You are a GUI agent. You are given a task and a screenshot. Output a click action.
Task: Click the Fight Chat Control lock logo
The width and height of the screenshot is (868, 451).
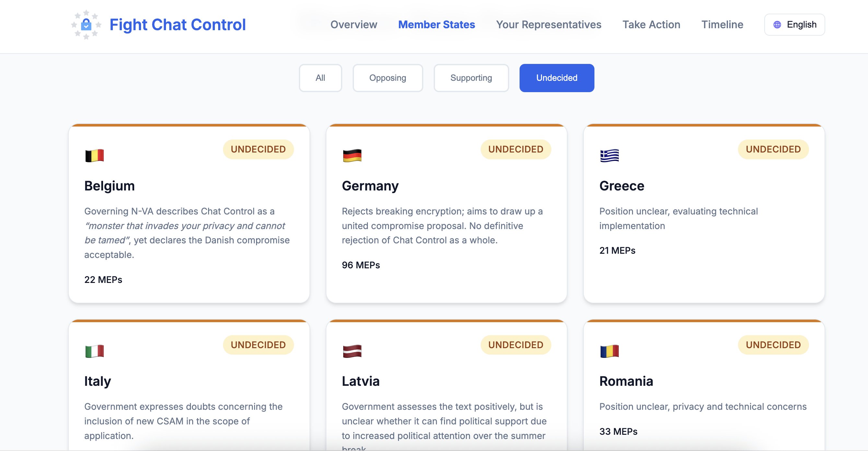click(x=86, y=25)
